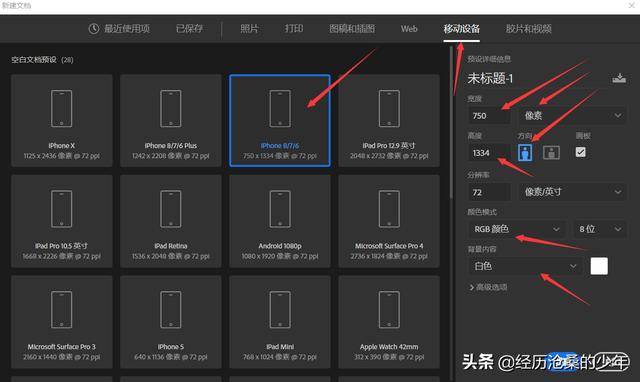640x382 pixels.
Task: Toggle the 画板 artboard checkbox
Action: coord(580,152)
